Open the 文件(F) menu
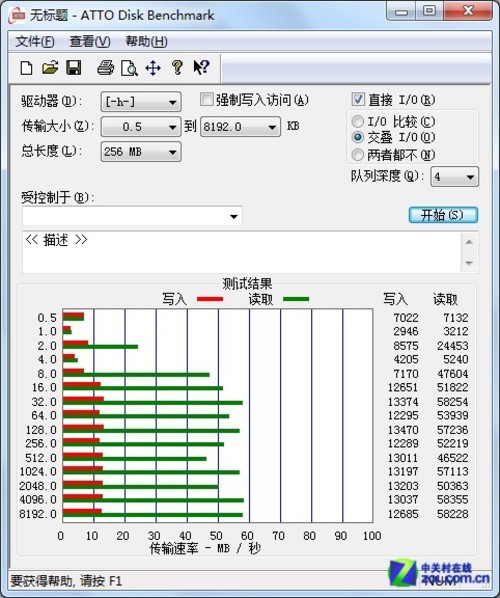Viewport: 500px width, 598px height. coord(35,41)
